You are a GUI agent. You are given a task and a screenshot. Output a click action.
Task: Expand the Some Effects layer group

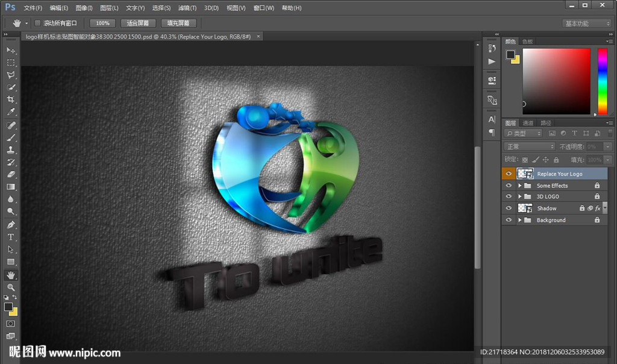[x=519, y=186]
